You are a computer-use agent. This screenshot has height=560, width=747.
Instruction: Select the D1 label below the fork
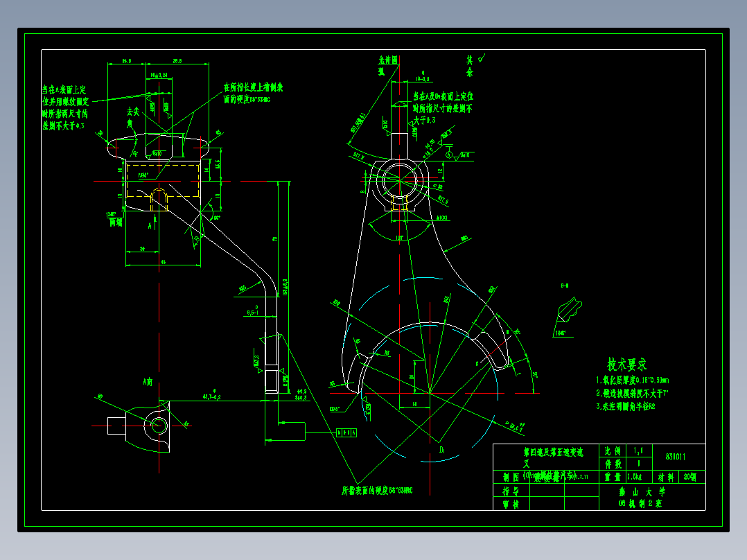(442, 449)
